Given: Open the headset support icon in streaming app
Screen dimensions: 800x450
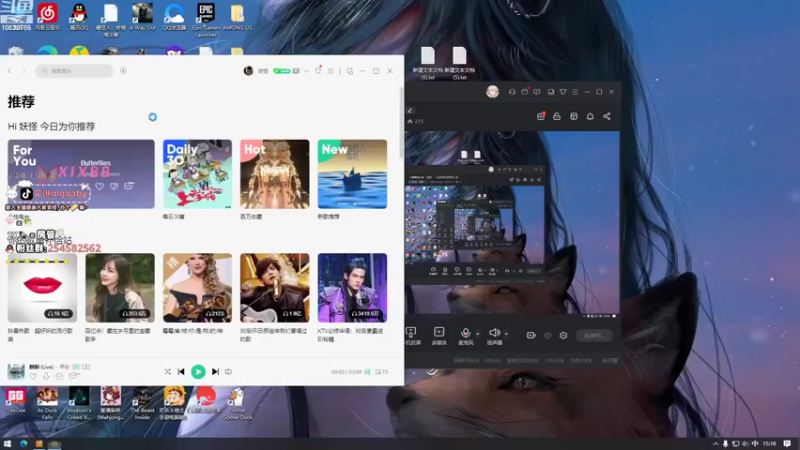Looking at the screenshot, I should coord(512,92).
